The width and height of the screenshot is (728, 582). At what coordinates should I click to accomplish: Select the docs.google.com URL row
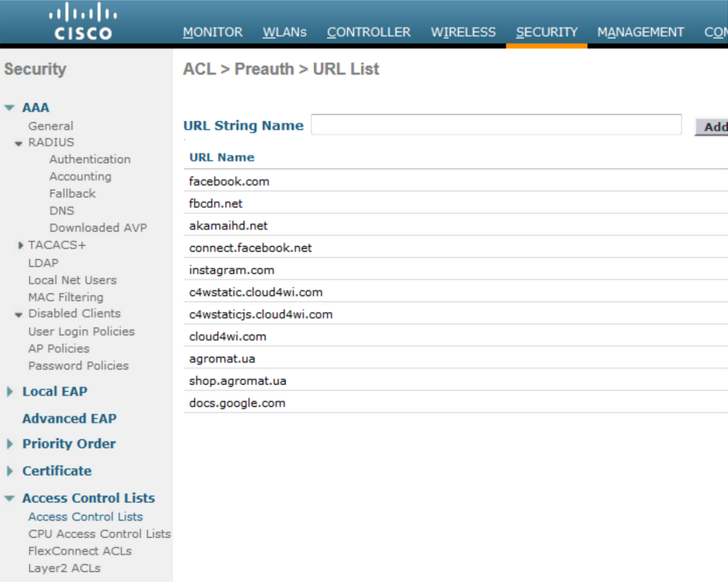coord(456,402)
